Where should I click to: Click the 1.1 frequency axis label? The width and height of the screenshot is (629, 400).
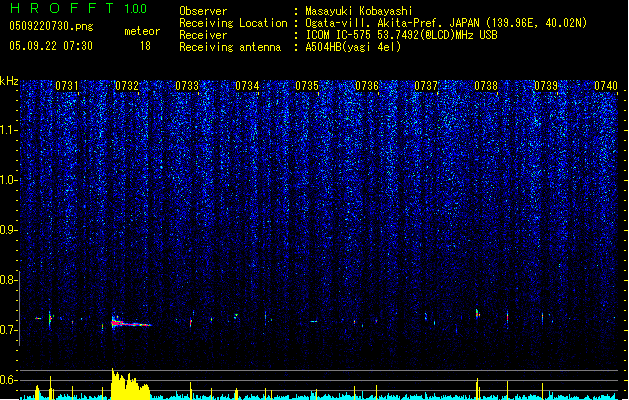click(x=8, y=130)
